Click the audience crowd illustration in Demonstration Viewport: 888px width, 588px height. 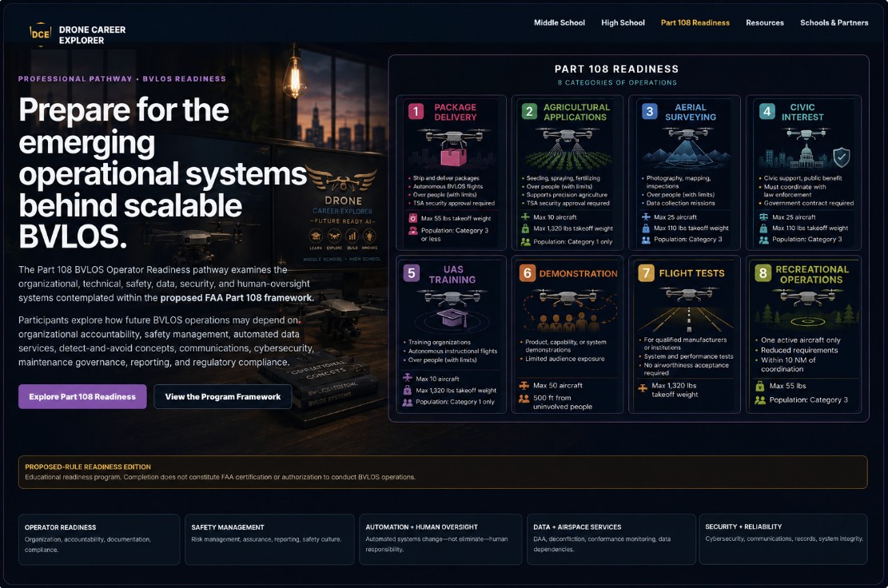pos(568,323)
